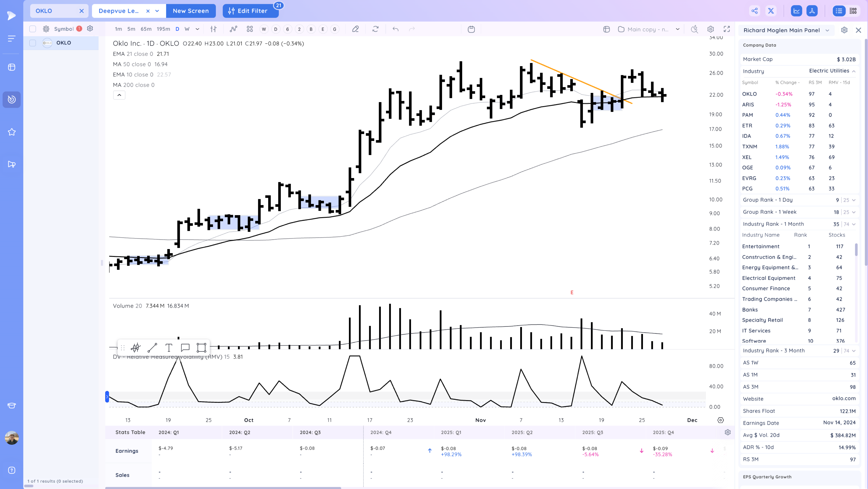868x489 pixels.
Task: Open the flag alerts icon in sidebar
Action: click(12, 164)
